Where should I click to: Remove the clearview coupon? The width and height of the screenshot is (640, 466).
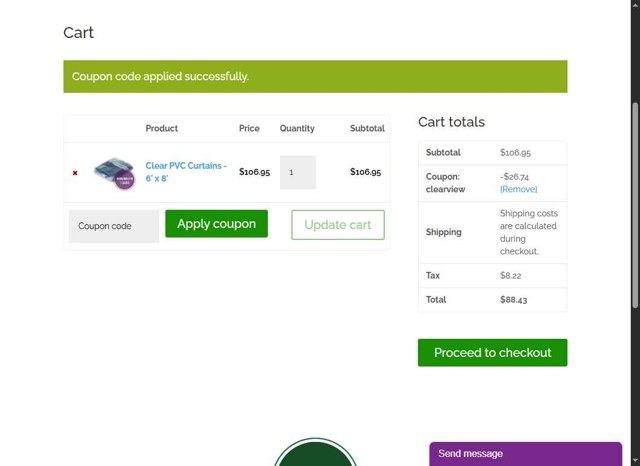tap(518, 189)
